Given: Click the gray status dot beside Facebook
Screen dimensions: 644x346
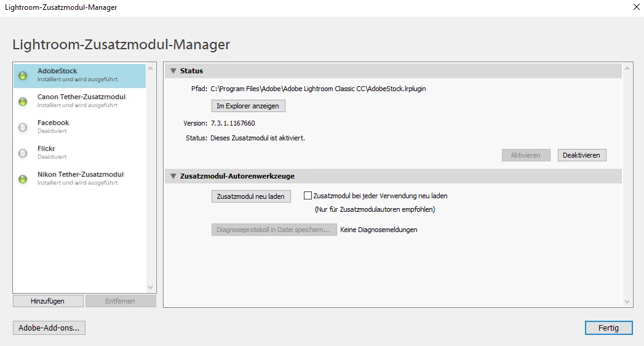Looking at the screenshot, I should [23, 127].
